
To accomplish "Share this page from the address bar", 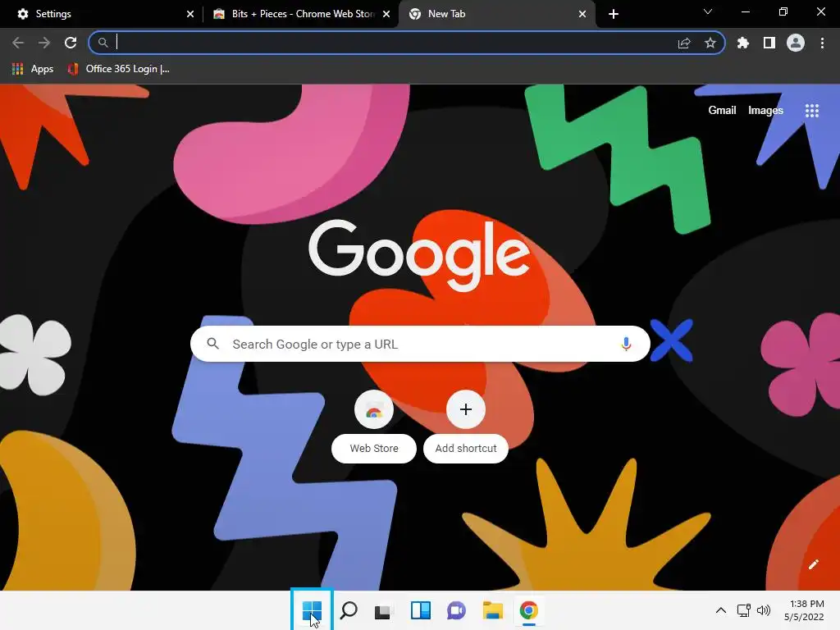I will (684, 43).
